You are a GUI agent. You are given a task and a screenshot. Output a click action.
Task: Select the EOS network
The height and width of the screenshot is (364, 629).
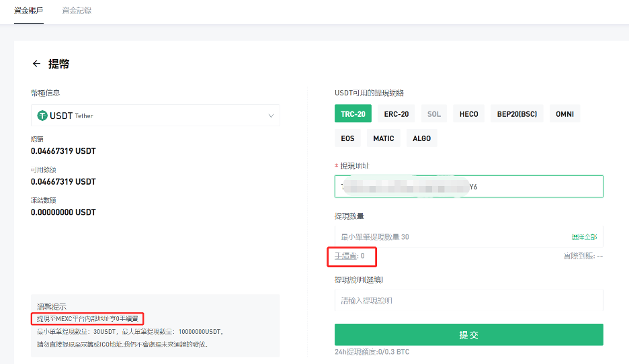pos(347,138)
